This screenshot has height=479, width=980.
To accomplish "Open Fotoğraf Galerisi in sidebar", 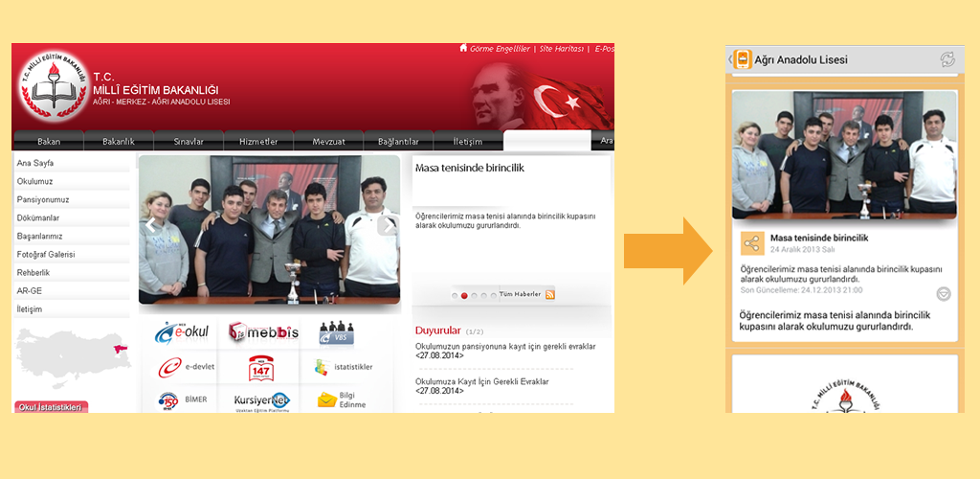I will point(71,255).
